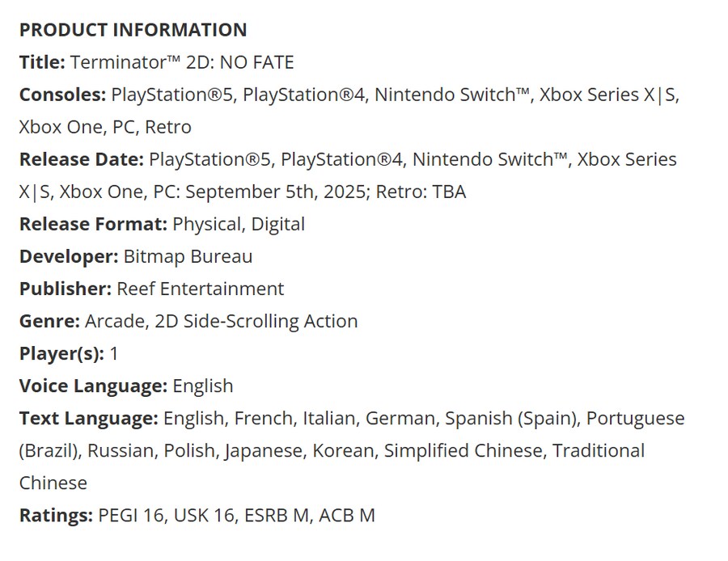
Task: Click the Traditional Chinese text
Action: tap(599, 450)
